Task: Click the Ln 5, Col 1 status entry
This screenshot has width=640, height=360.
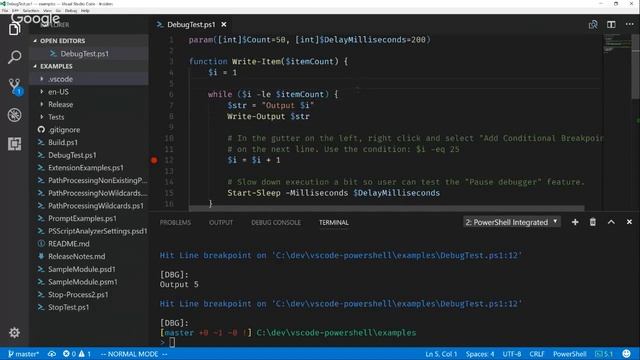Action: [441, 354]
